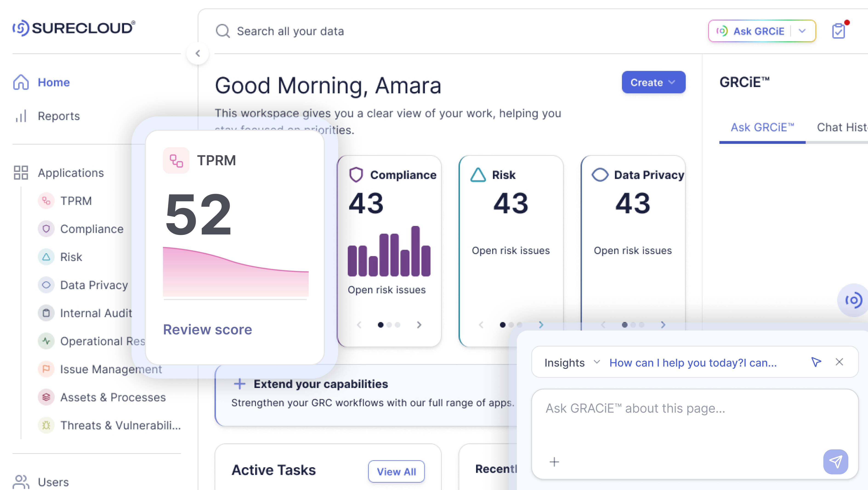868x490 pixels.
Task: Click View All for Active Tasks
Action: click(396, 471)
